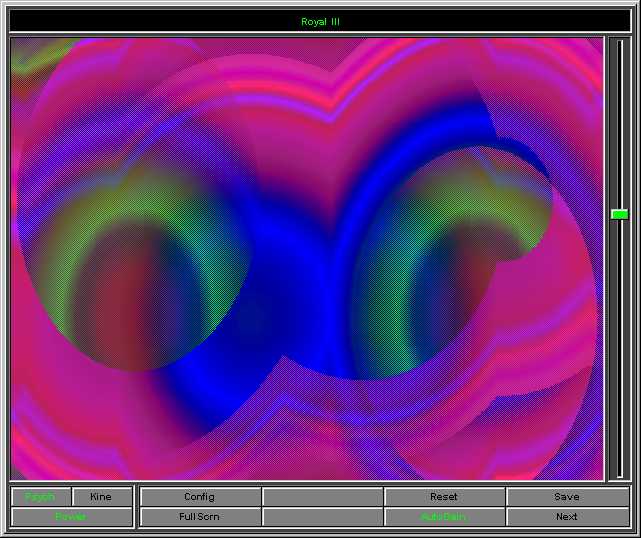Select the Kine mode button
641x538 pixels.
[101, 497]
